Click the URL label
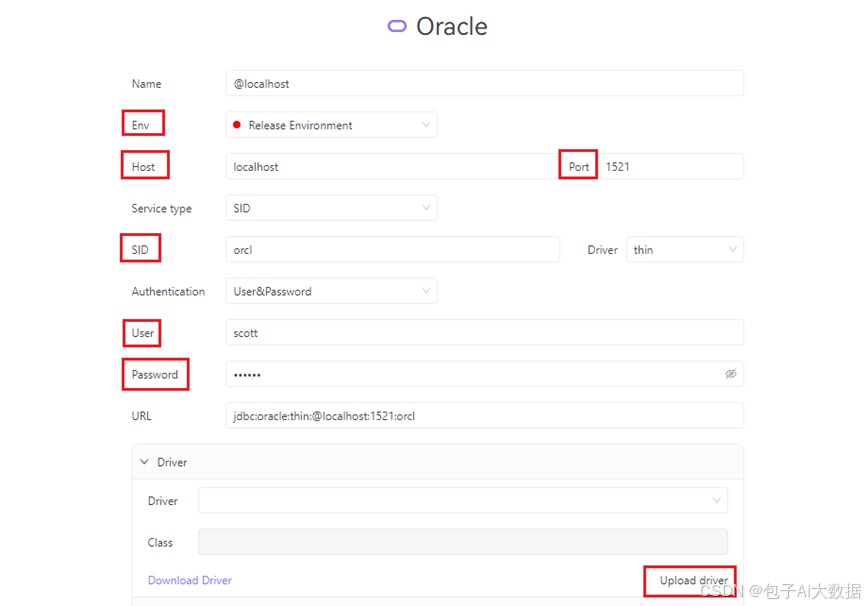This screenshot has width=865, height=606. pos(141,416)
